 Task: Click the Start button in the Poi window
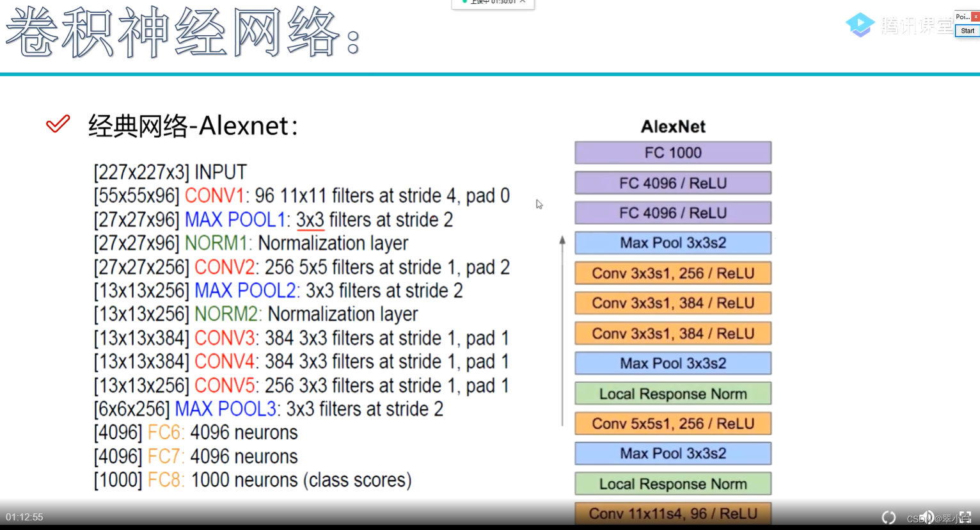point(967,31)
